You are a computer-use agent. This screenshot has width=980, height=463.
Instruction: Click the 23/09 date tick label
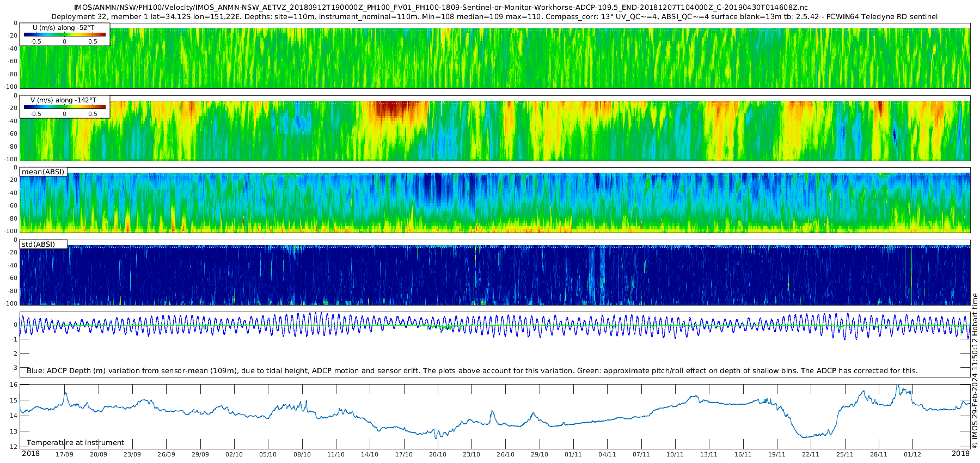[132, 454]
